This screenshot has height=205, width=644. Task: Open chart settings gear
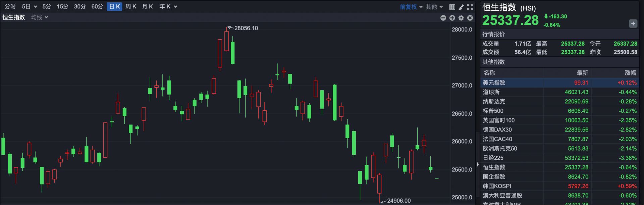[x=461, y=18]
